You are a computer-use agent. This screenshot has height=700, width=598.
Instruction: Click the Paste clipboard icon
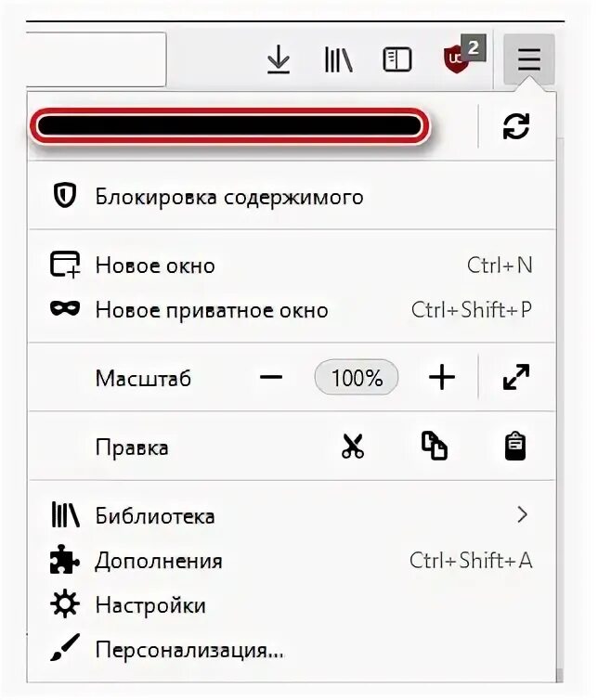515,447
